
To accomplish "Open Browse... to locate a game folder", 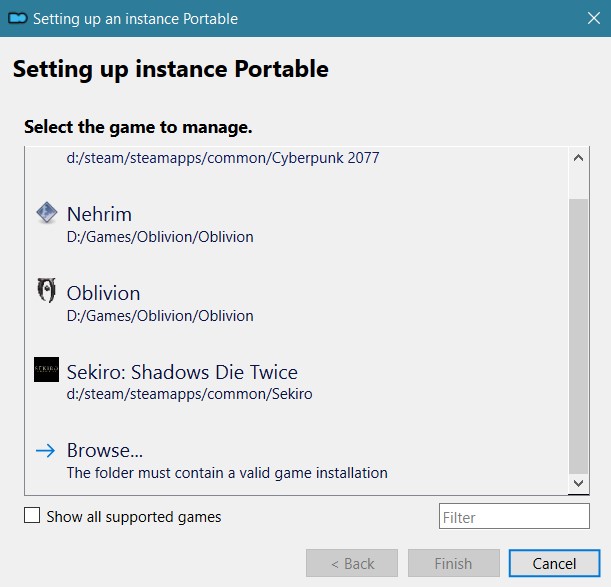I will (106, 450).
